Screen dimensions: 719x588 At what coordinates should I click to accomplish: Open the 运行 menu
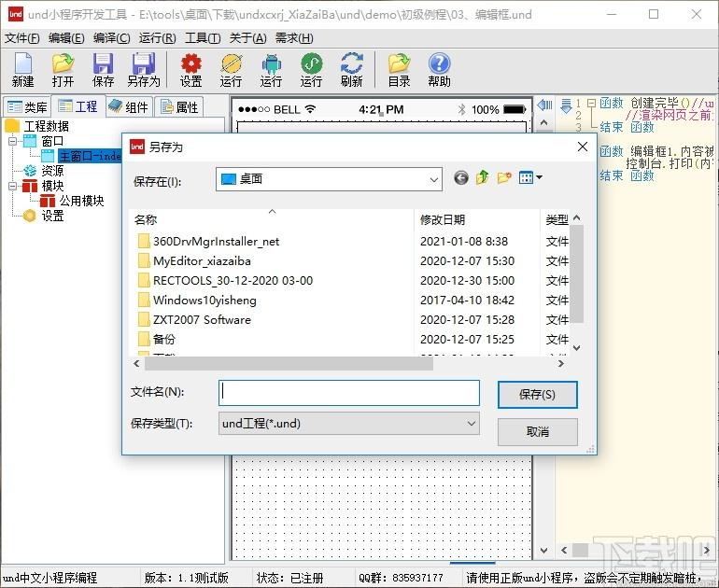pos(157,38)
